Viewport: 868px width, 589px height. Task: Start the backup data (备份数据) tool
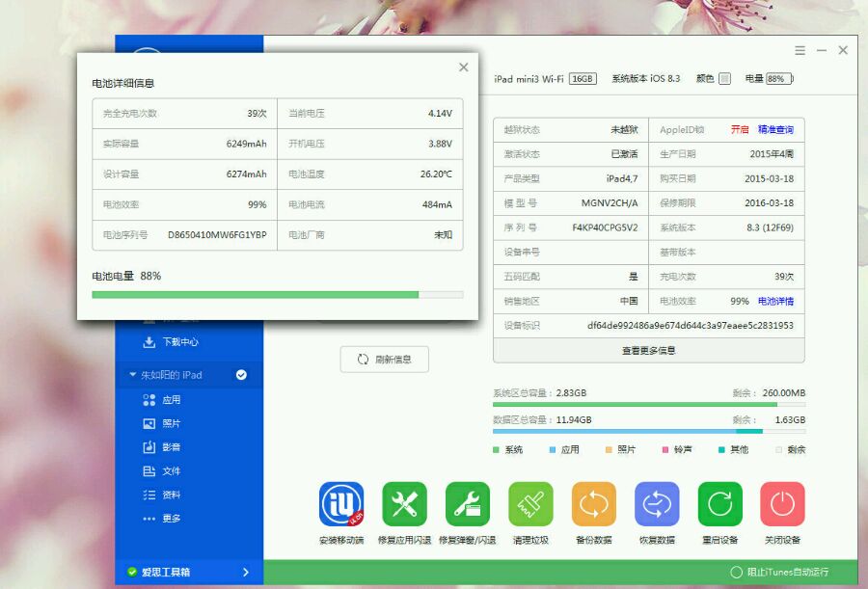pos(594,504)
